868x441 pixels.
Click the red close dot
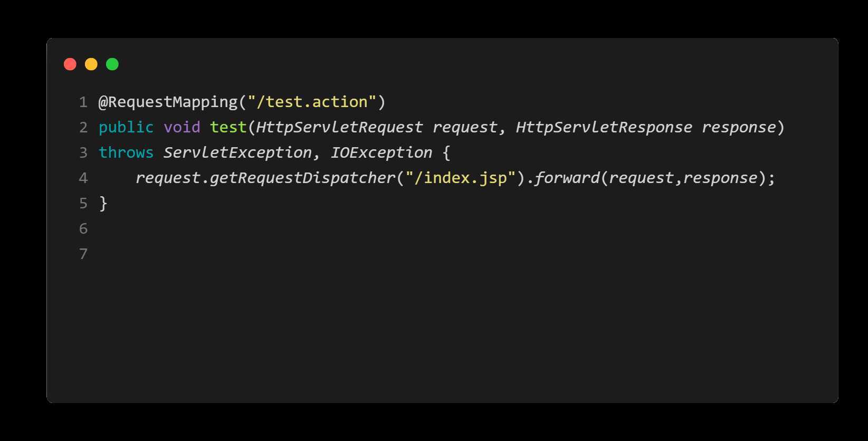(x=70, y=64)
